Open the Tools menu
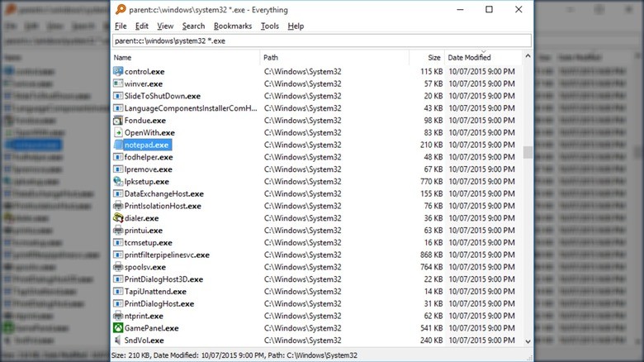The width and height of the screenshot is (644, 362). [x=269, y=26]
